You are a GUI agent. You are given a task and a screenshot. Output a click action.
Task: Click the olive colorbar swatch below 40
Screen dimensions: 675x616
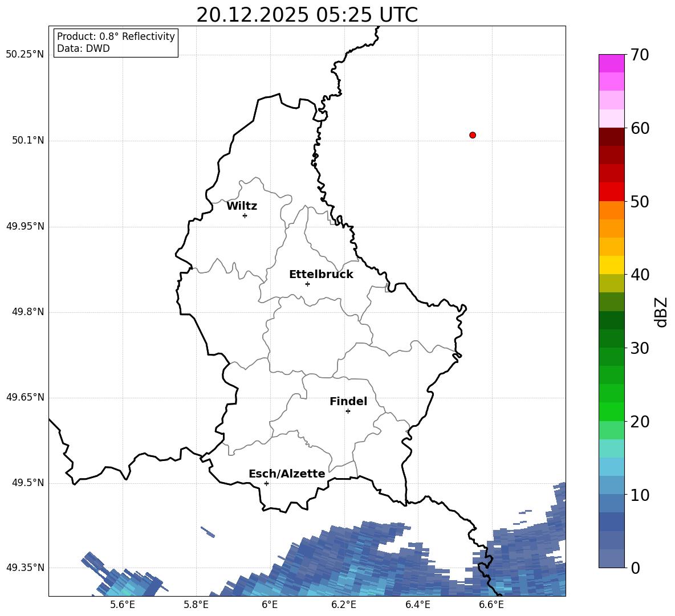611,283
